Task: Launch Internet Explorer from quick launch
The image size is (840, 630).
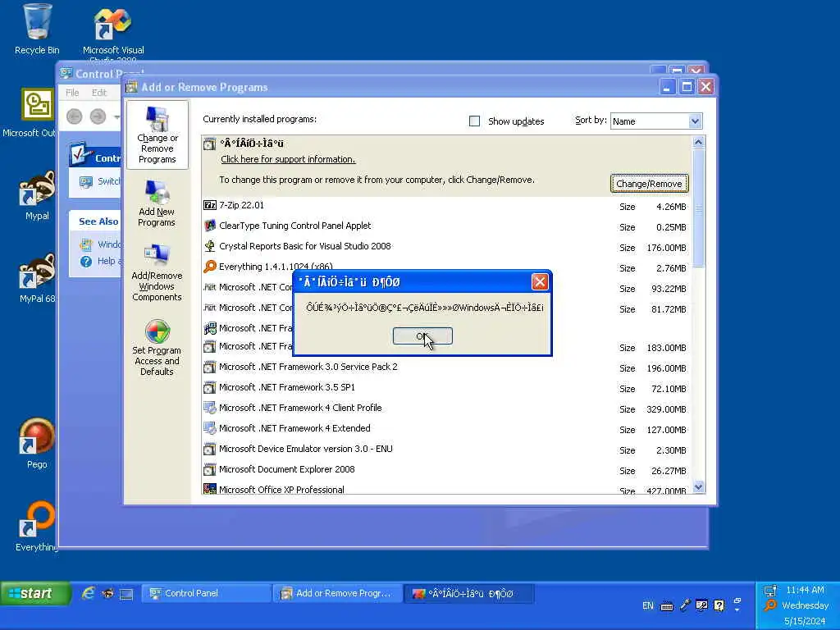Action: click(88, 593)
